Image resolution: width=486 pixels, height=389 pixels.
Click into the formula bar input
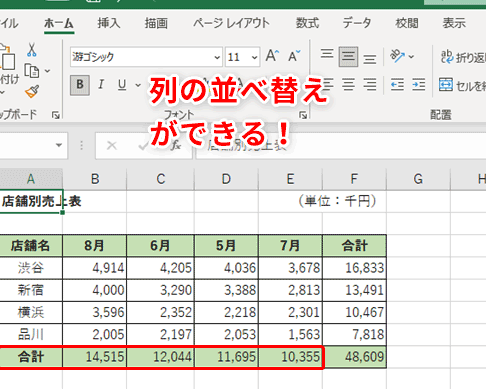pyautogui.click(x=341, y=146)
